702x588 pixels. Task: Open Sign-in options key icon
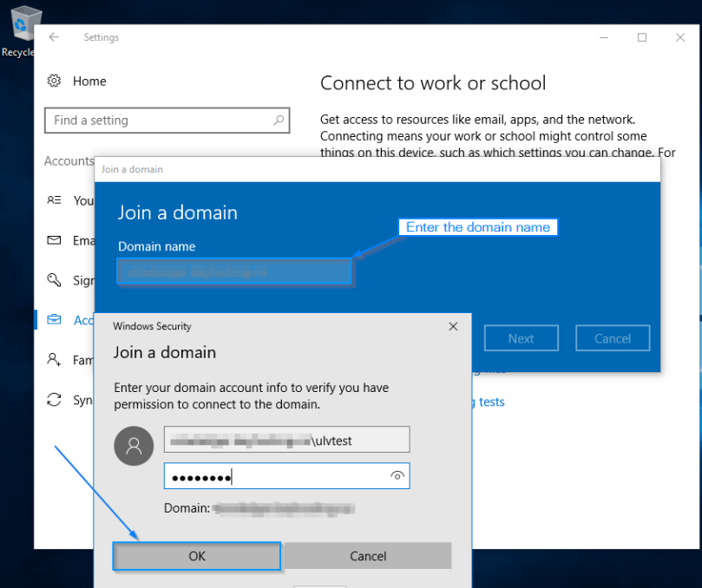54,280
